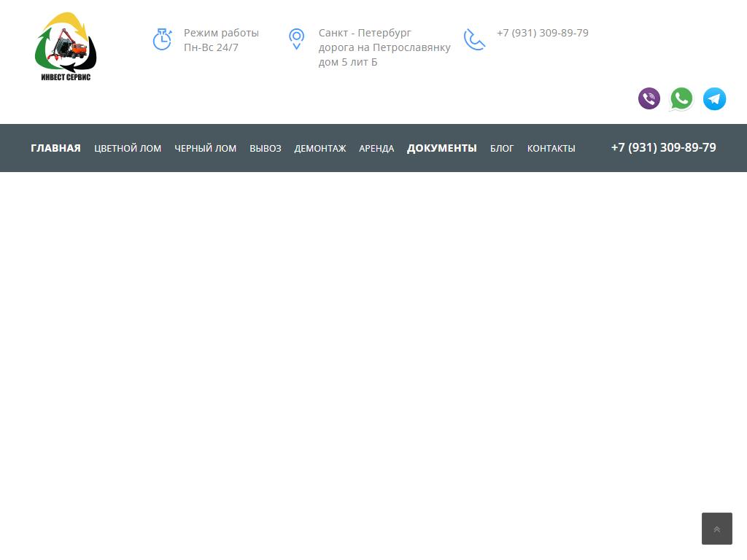Click the clock working hours icon
747x560 pixels.
tap(162, 39)
